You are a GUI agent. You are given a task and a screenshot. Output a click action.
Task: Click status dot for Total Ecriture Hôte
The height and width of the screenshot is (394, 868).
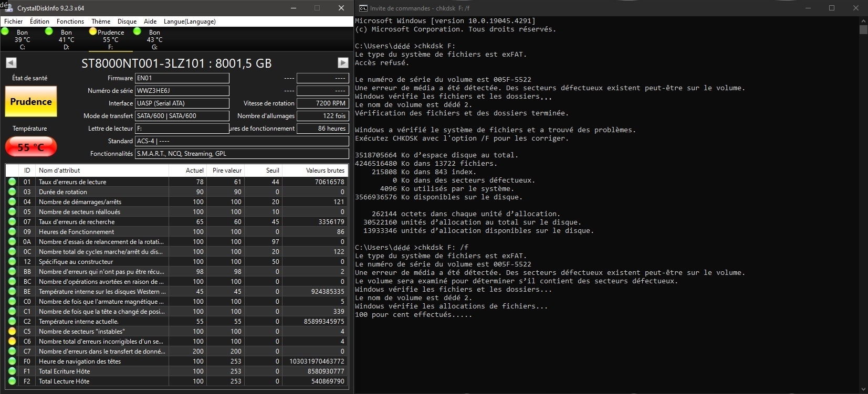point(12,371)
